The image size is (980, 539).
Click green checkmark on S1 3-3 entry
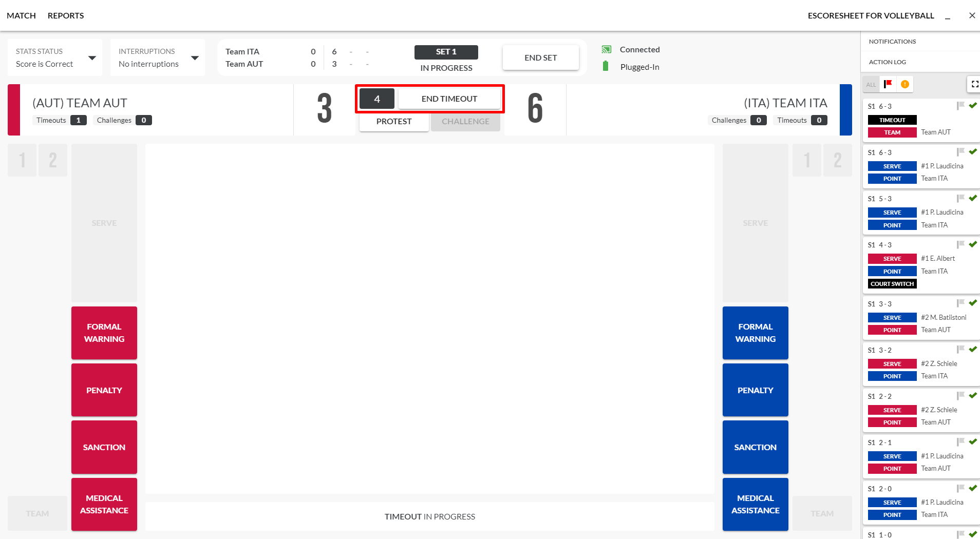(973, 303)
